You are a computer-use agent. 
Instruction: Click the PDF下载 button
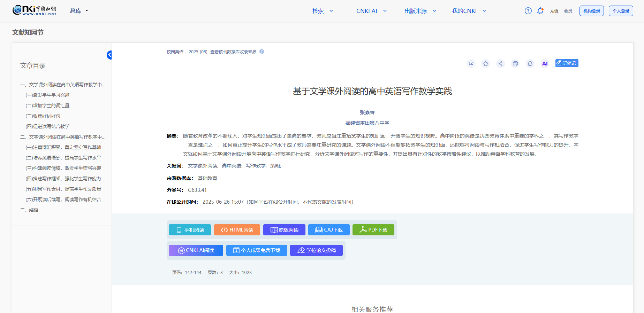[x=373, y=230]
